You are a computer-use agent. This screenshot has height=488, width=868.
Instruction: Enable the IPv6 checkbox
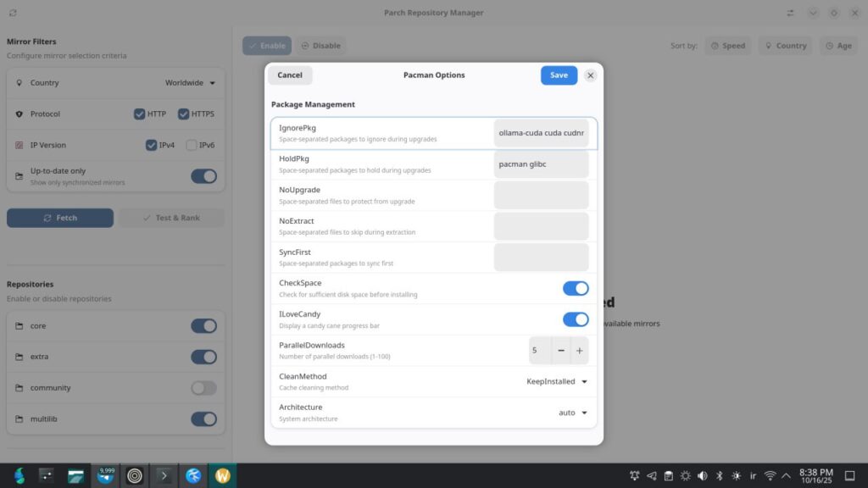(192, 145)
